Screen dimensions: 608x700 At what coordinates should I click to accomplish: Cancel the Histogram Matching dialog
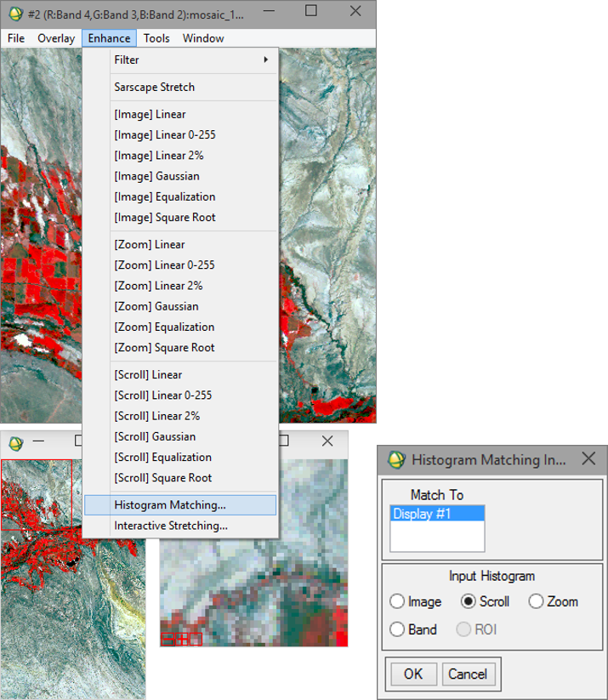point(468,674)
